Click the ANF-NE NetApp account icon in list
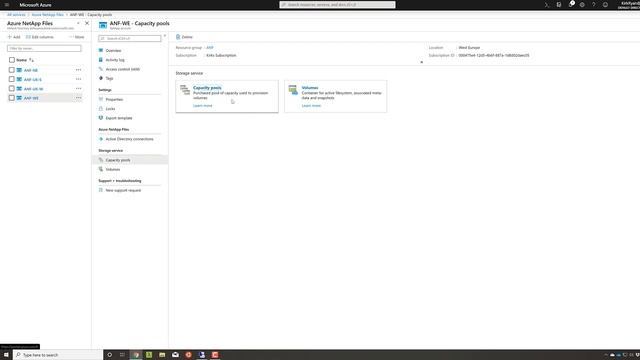The height and width of the screenshot is (360, 640). (x=19, y=70)
